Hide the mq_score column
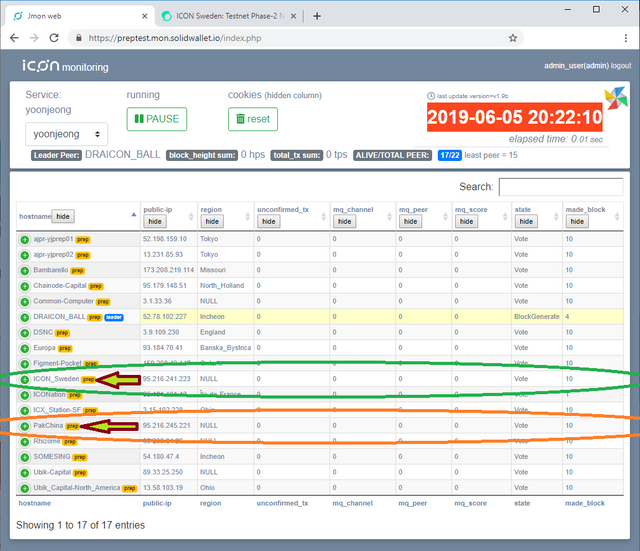Screen dimensions: 640x551 [466, 221]
